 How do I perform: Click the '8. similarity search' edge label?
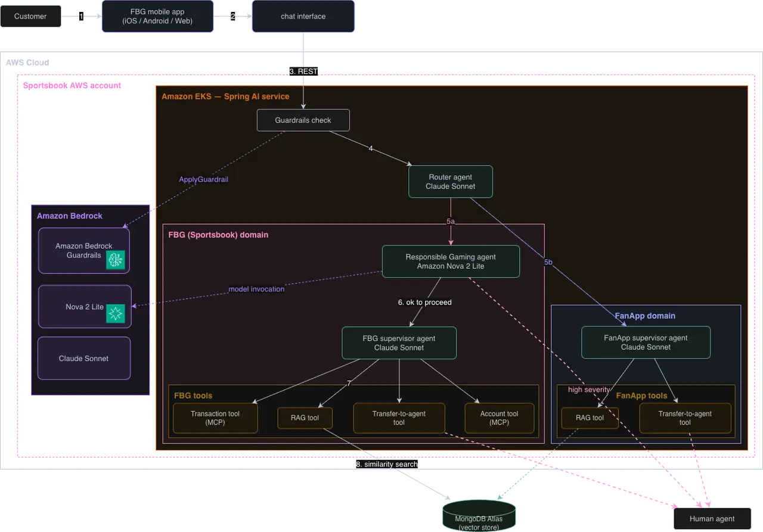click(387, 464)
